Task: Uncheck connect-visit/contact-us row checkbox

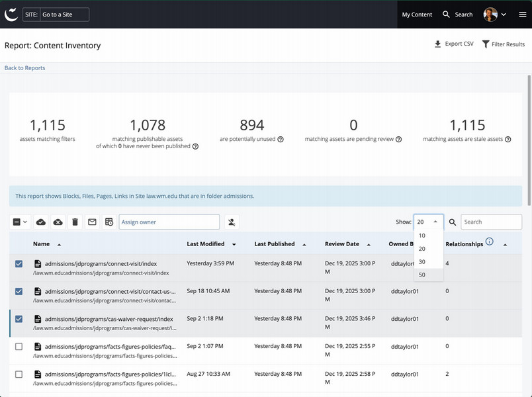Action: point(19,291)
